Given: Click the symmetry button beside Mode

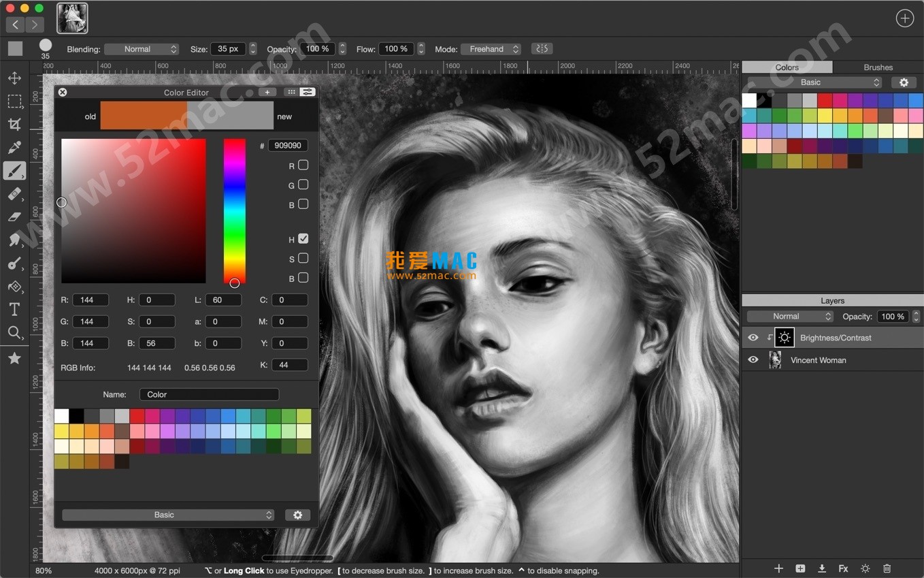Looking at the screenshot, I should (x=542, y=48).
